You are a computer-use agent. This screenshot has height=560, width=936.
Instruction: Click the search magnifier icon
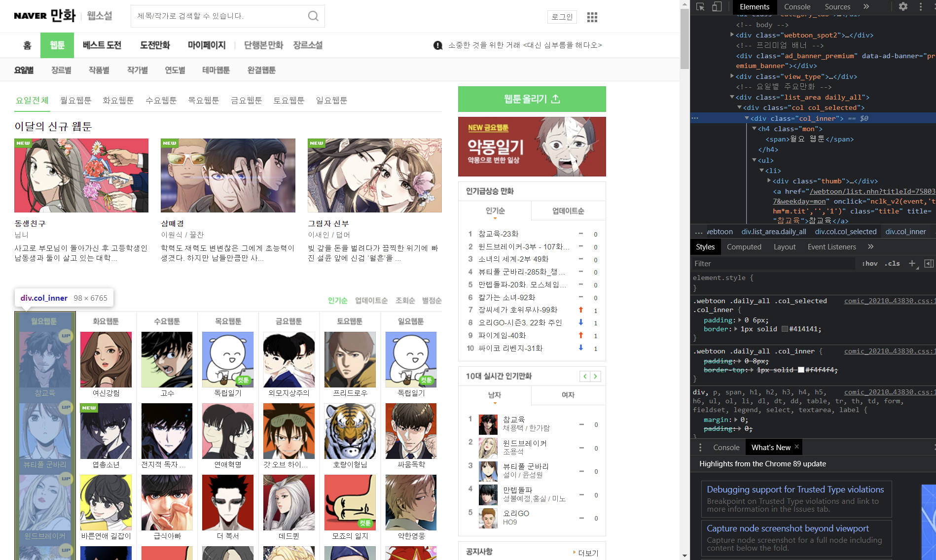(313, 16)
